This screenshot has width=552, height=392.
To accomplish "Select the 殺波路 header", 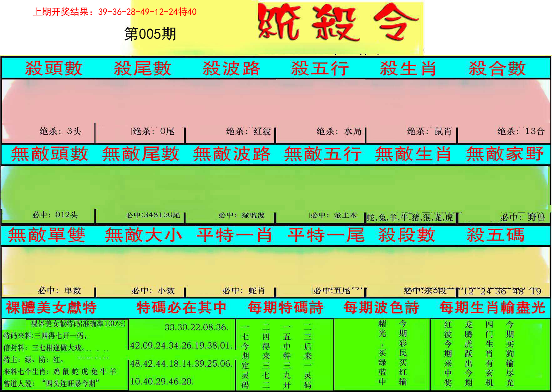I will 231,69.
